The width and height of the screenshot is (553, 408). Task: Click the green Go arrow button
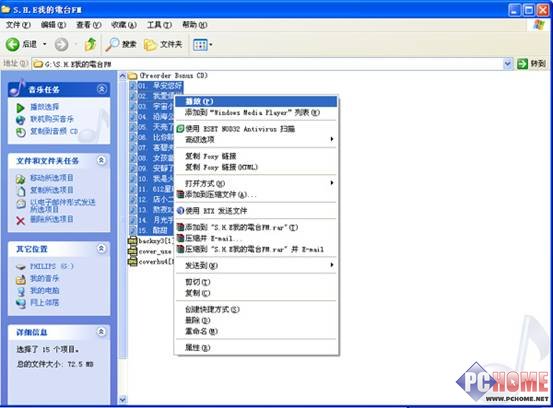pos(522,64)
